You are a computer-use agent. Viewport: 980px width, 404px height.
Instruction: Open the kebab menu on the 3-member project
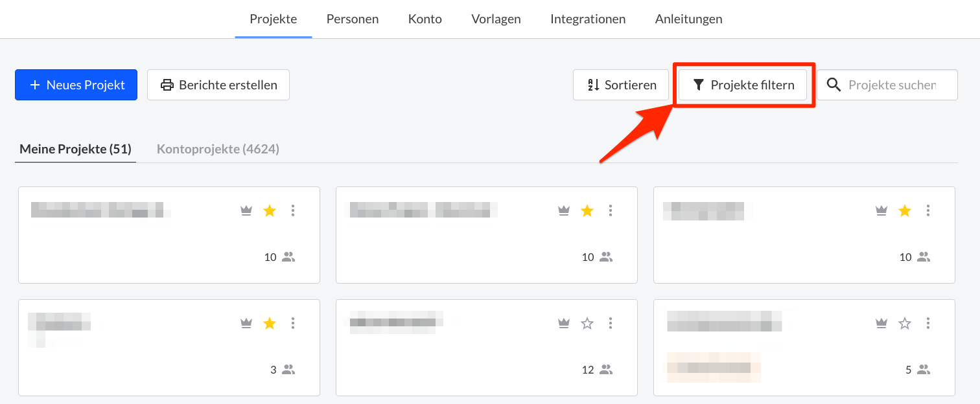293,323
